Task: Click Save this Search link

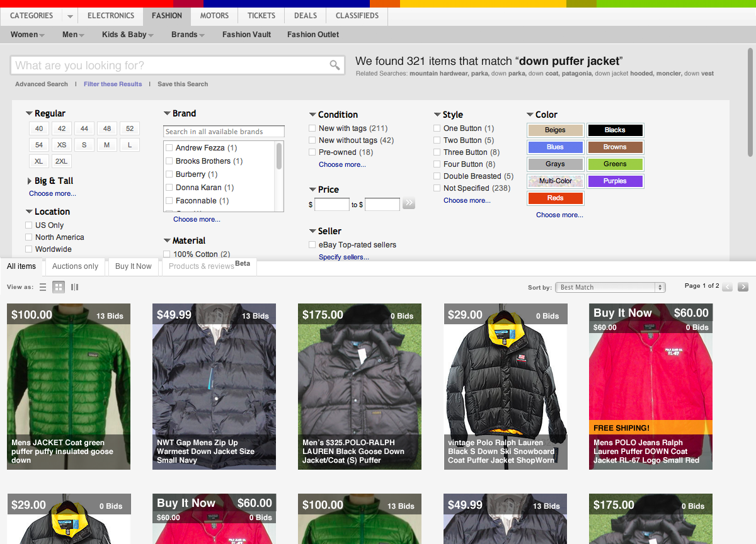Action: click(x=183, y=84)
